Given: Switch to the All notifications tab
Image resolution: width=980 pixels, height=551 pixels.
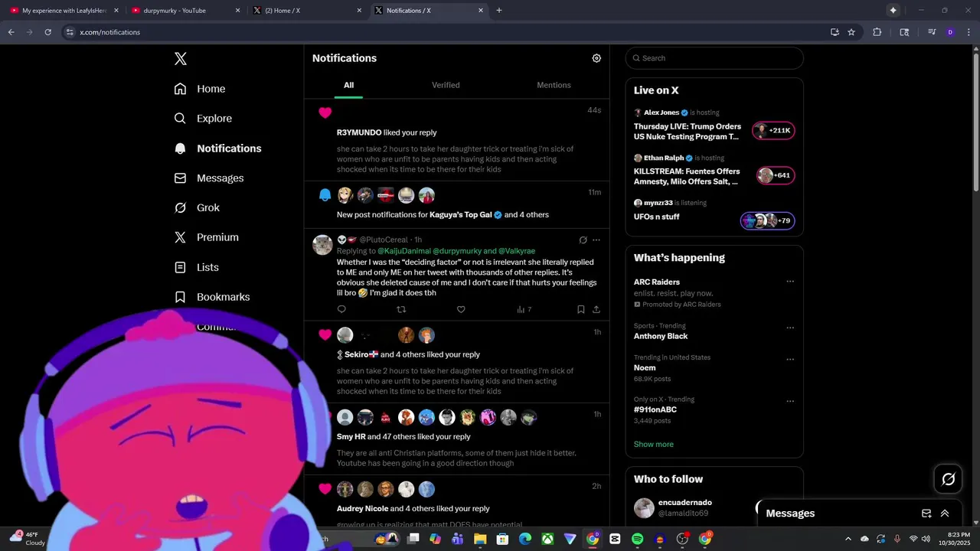Looking at the screenshot, I should (x=348, y=85).
